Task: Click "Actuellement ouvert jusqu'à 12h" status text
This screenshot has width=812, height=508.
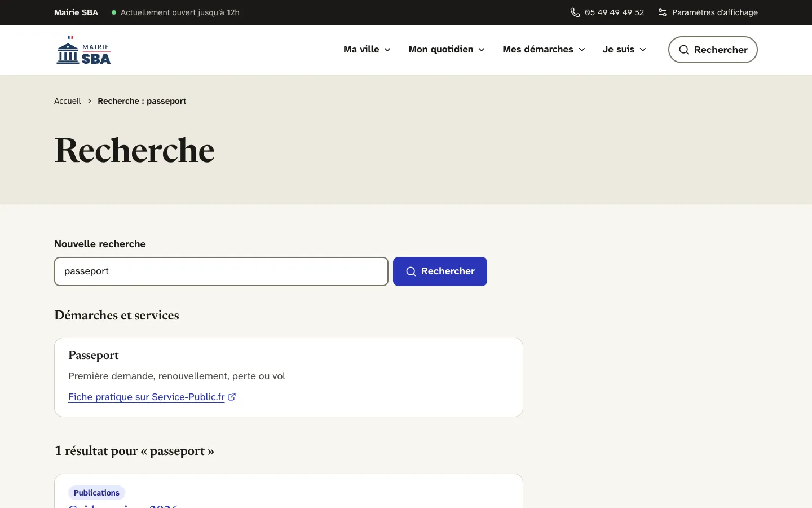Action: 180,12
